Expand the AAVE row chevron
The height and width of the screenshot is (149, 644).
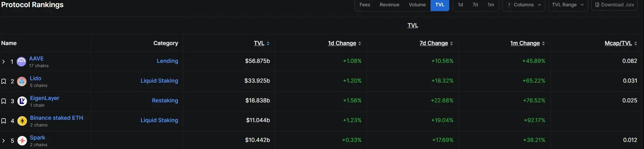pos(4,62)
